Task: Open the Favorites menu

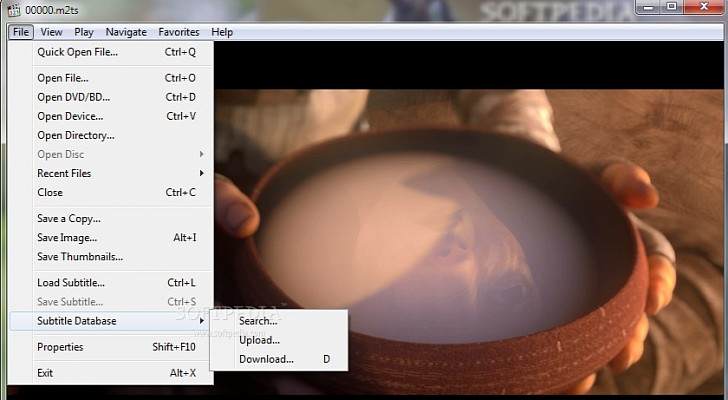Action: (178, 32)
